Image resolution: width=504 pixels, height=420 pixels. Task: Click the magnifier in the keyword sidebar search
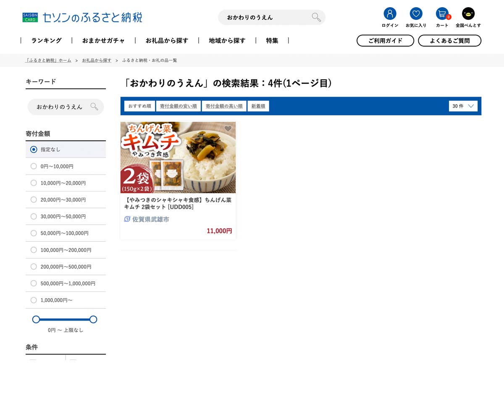click(94, 107)
